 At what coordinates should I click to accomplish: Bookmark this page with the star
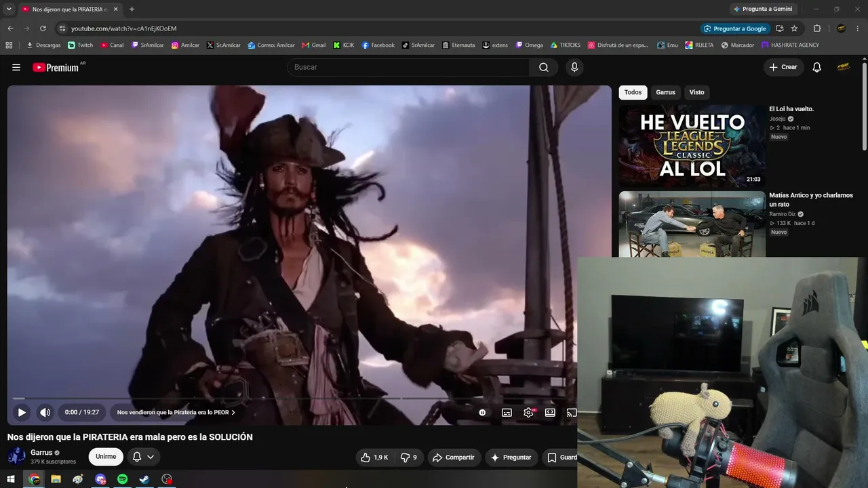pos(794,28)
